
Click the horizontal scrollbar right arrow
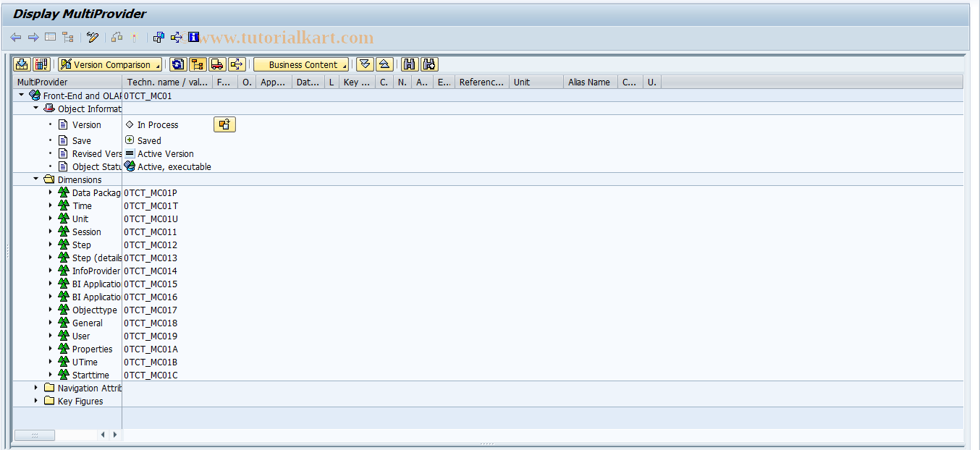coord(114,435)
